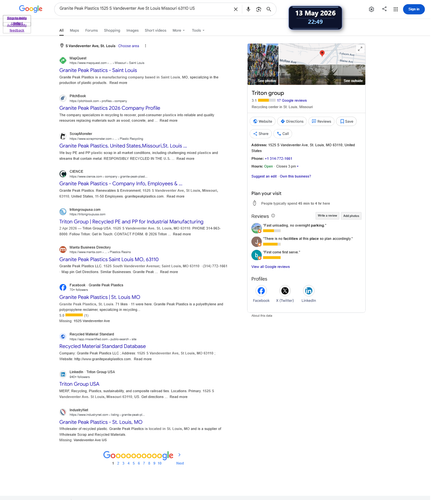The width and height of the screenshot is (435, 500).
Task: Click the CIENCE favicon icon
Action: pos(63,174)
